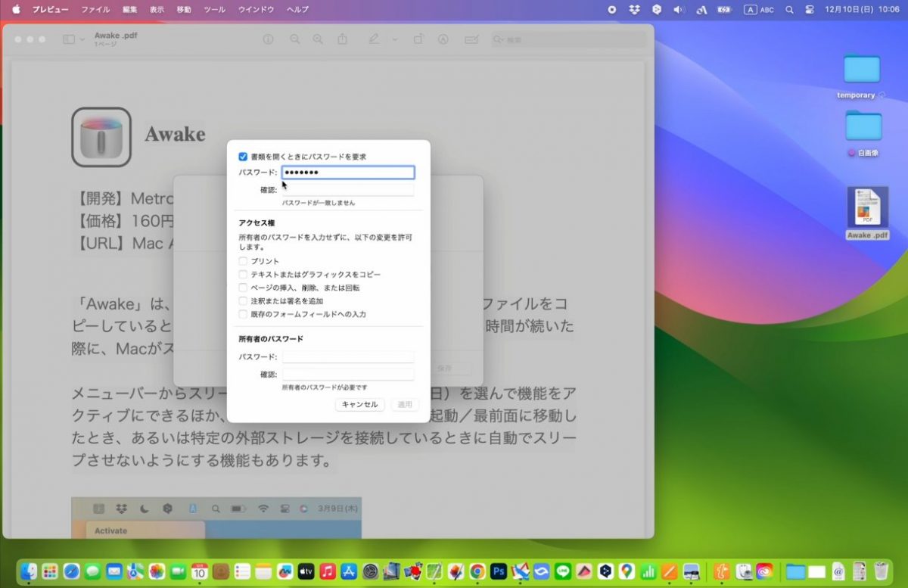Open Control Center in menu bar
Viewport: 908px width, 588px height.
click(810, 9)
